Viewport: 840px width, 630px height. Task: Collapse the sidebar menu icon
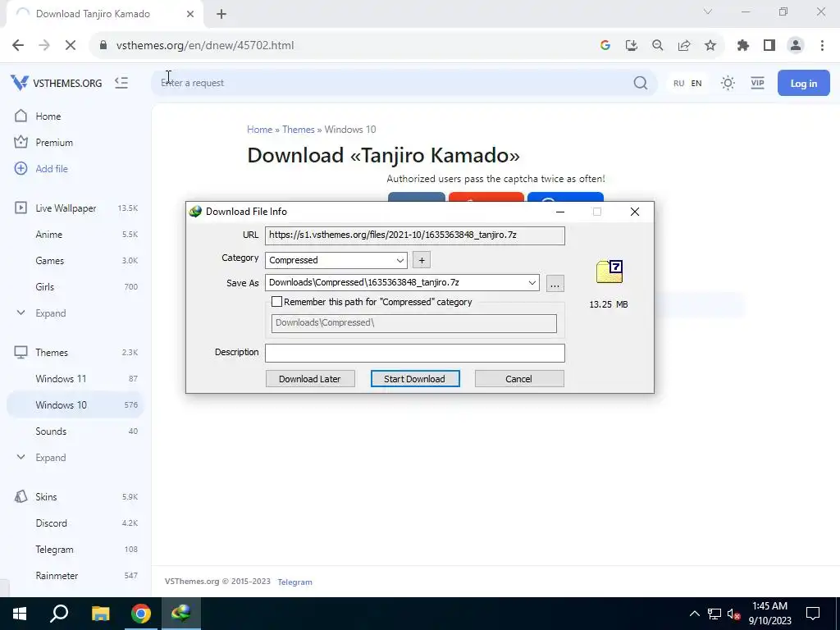tap(121, 83)
